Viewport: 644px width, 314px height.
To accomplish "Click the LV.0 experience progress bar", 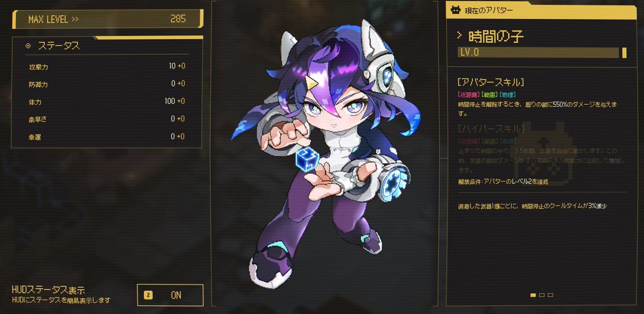I will 542,52.
